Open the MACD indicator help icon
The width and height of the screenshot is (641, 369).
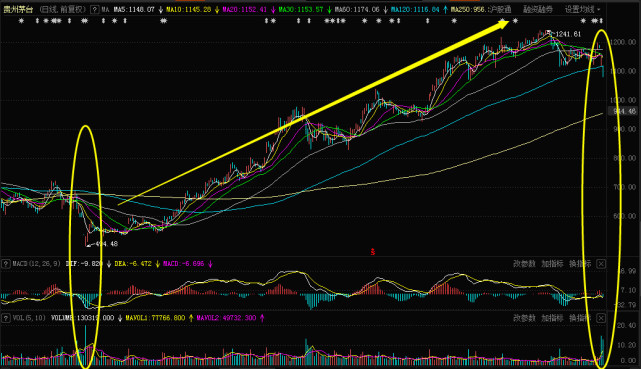5,264
